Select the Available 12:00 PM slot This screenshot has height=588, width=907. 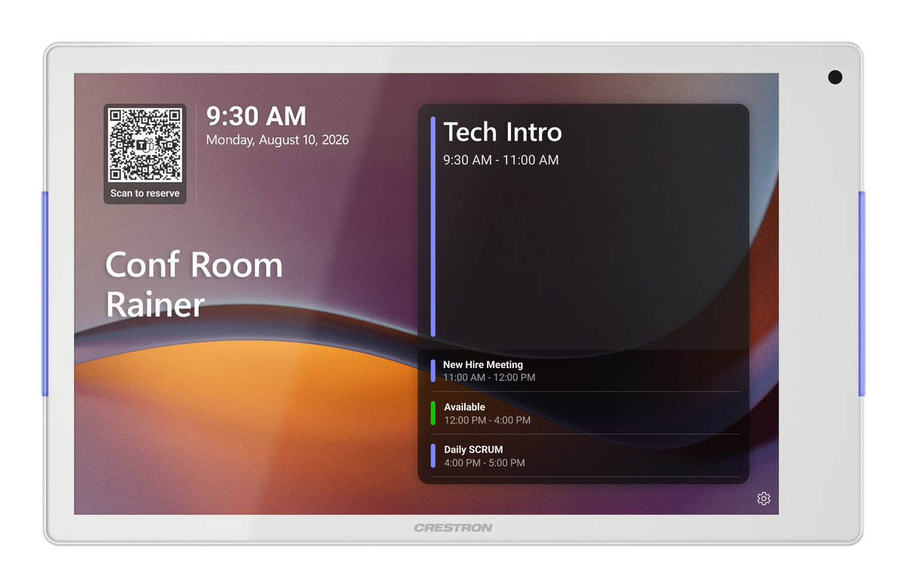coord(584,413)
